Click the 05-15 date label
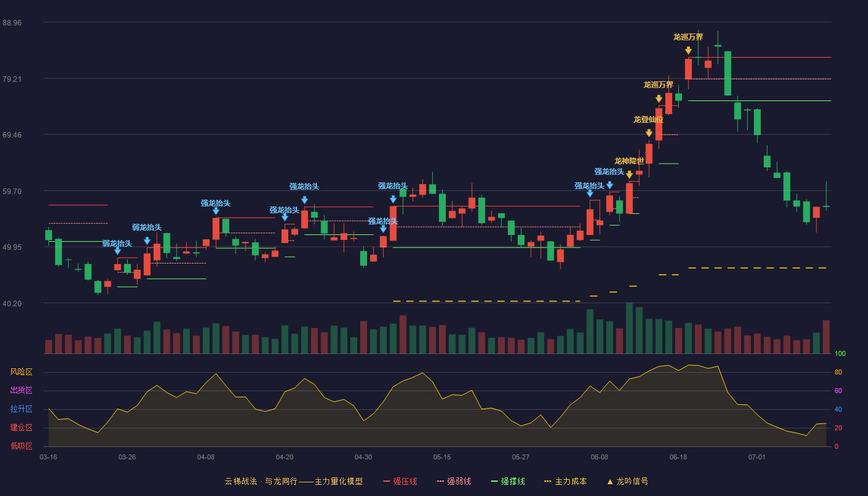 442,457
